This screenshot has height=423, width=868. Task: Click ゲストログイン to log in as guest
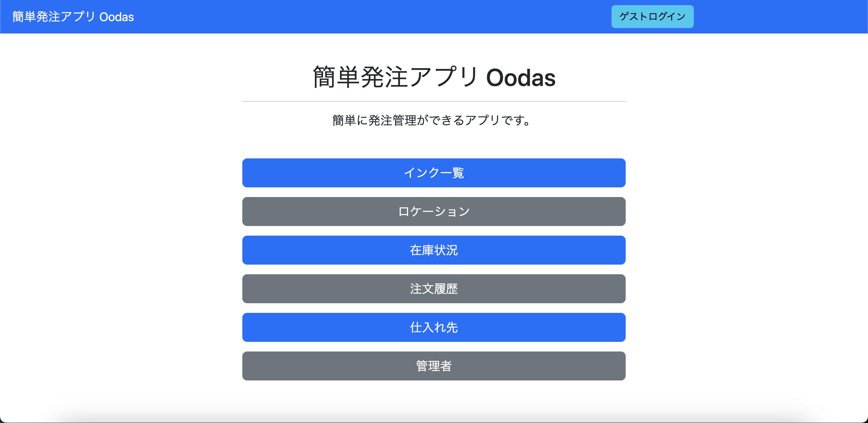(x=652, y=16)
